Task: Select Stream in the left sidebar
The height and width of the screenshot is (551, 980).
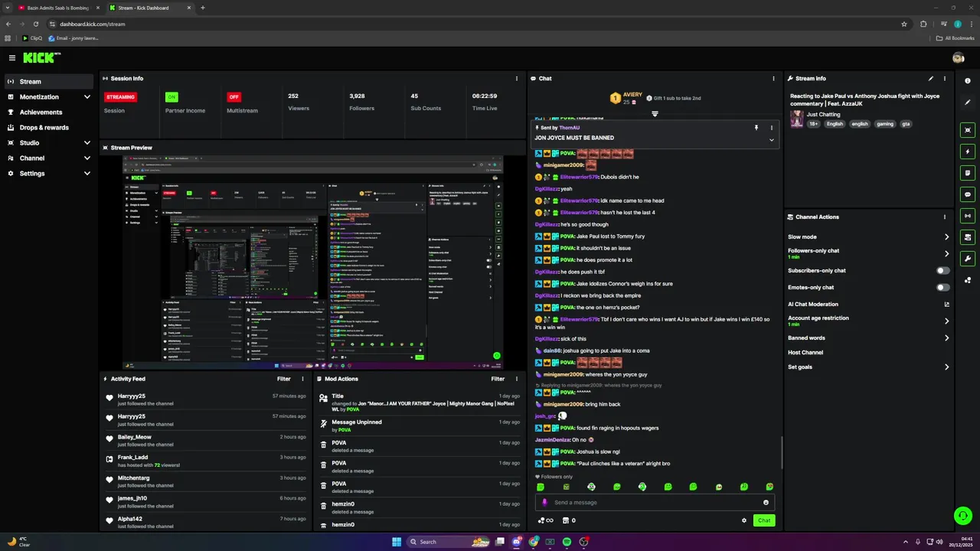Action: (x=49, y=81)
